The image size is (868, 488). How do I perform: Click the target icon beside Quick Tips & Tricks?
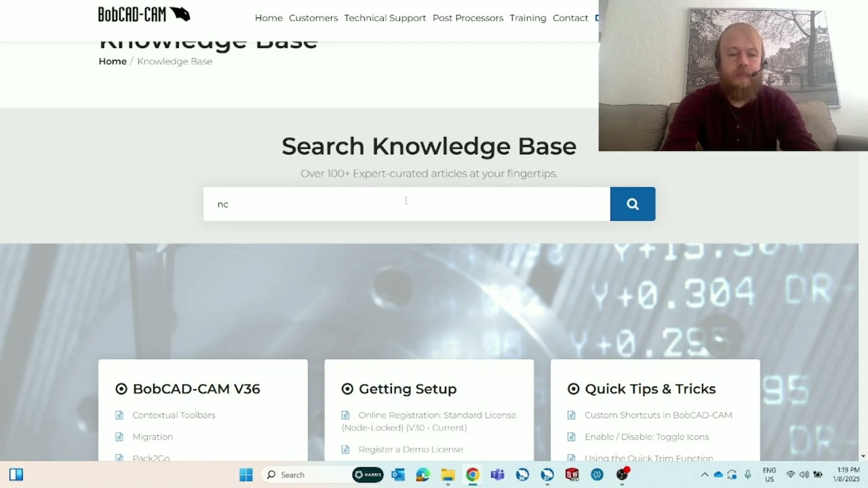(x=574, y=389)
